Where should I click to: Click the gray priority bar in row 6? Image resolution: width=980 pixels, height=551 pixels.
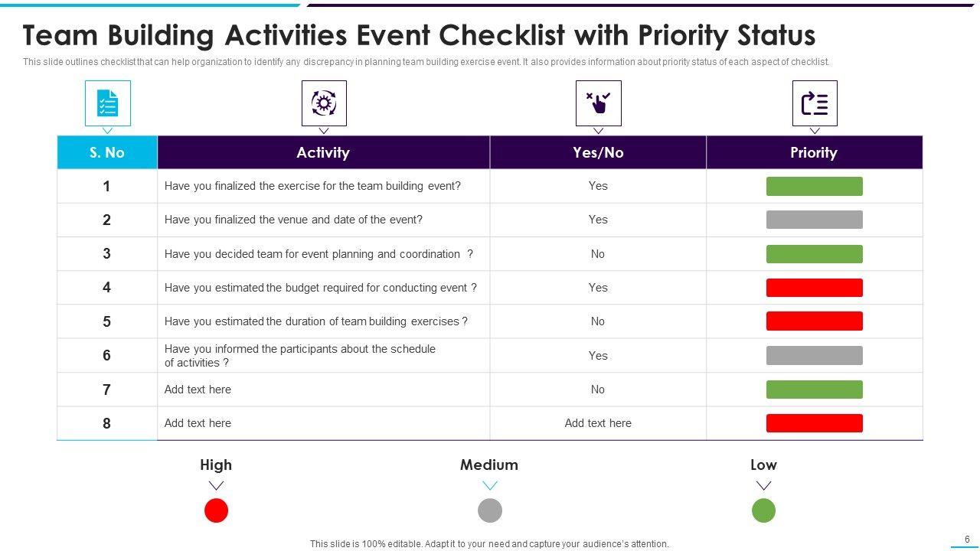(x=814, y=355)
